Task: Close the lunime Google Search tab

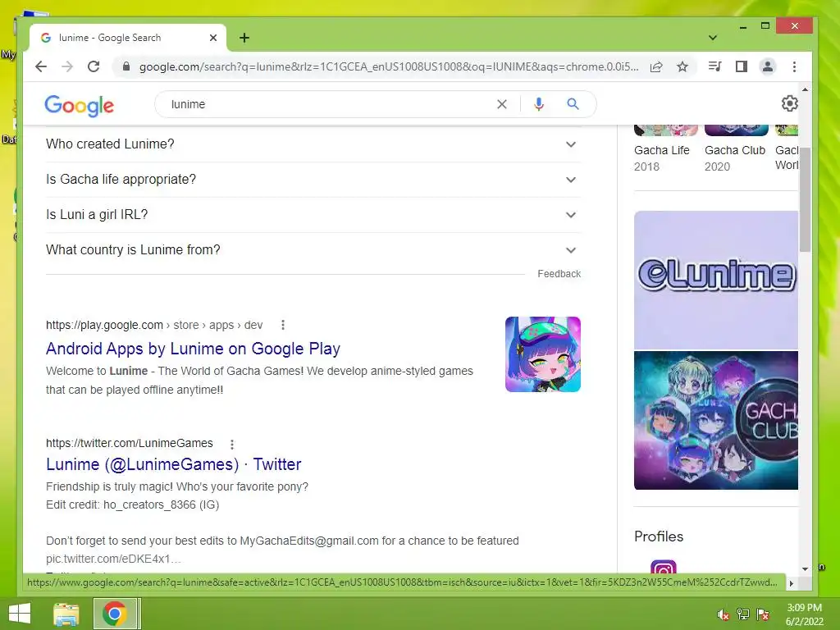Action: click(x=213, y=38)
